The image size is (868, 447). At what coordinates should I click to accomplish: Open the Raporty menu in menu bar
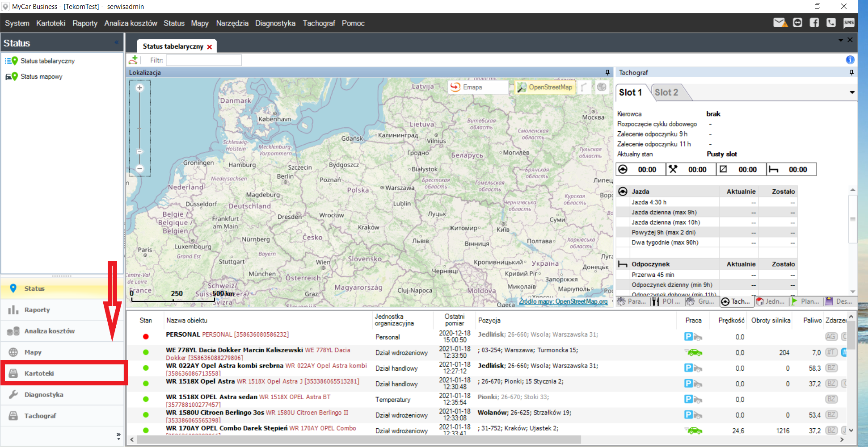coord(85,23)
